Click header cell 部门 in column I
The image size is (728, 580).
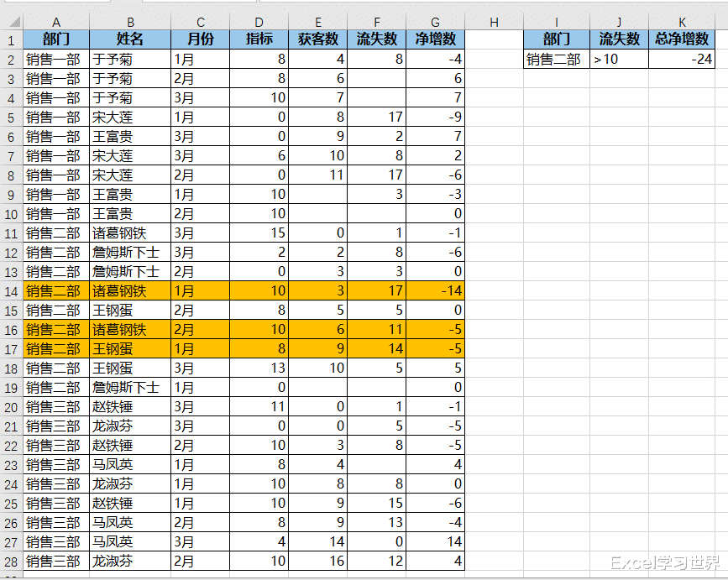557,39
